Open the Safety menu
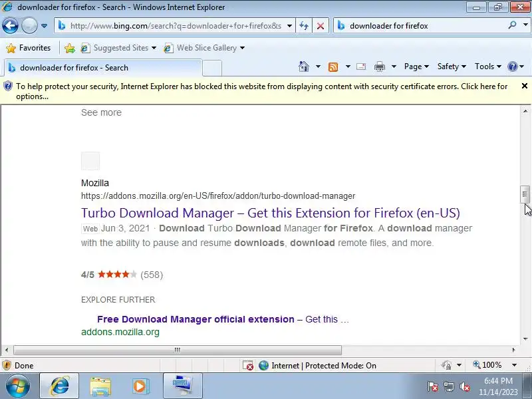Screen dimensions: 532x399 point(452,66)
